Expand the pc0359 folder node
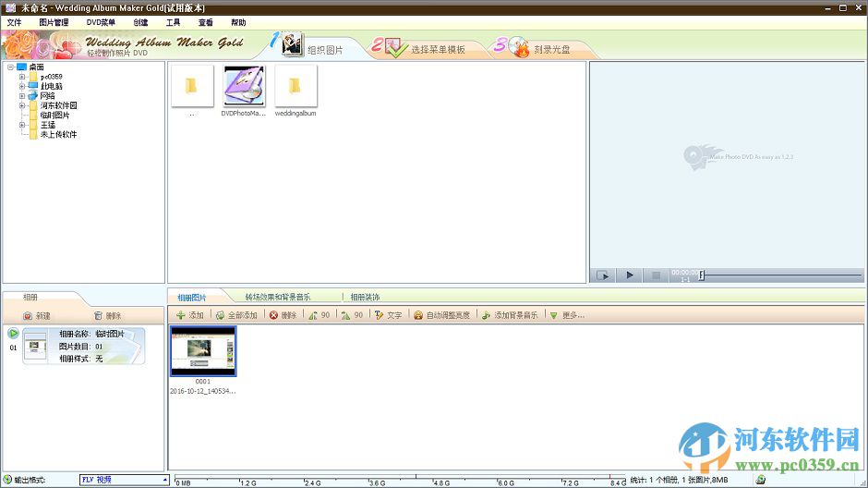The height and width of the screenshot is (488, 868). (x=21, y=77)
